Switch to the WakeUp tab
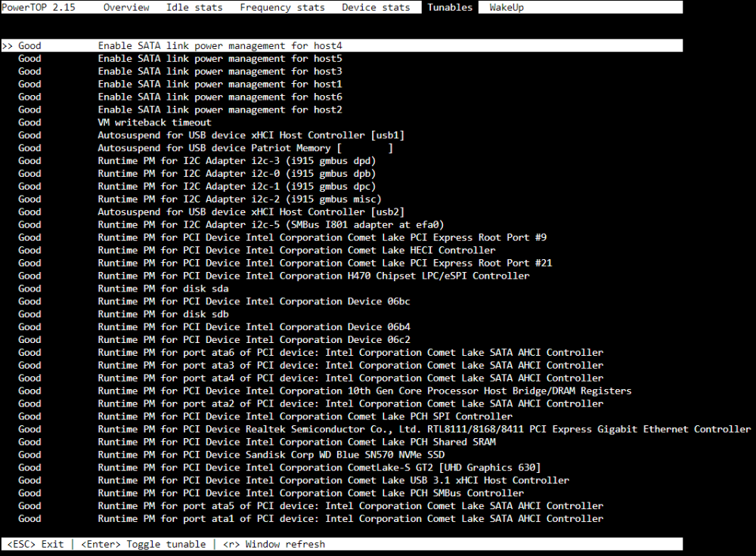This screenshot has height=556, width=756. click(507, 8)
